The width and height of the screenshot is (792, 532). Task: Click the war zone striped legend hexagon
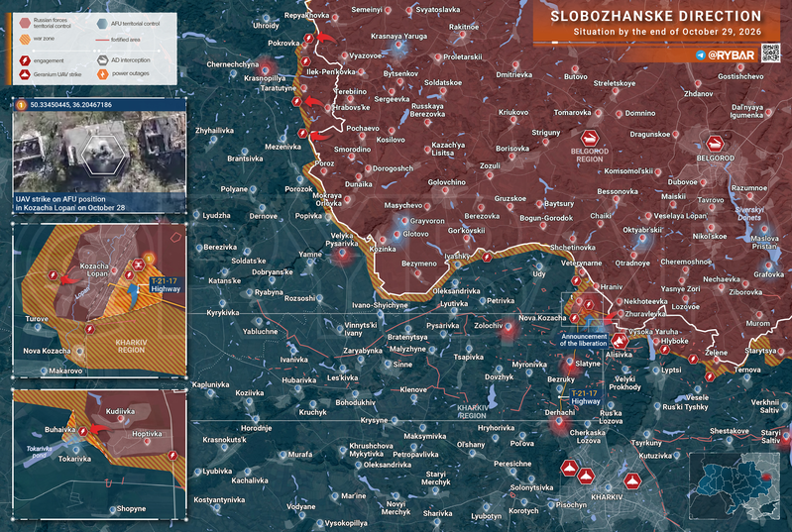pyautogui.click(x=25, y=39)
